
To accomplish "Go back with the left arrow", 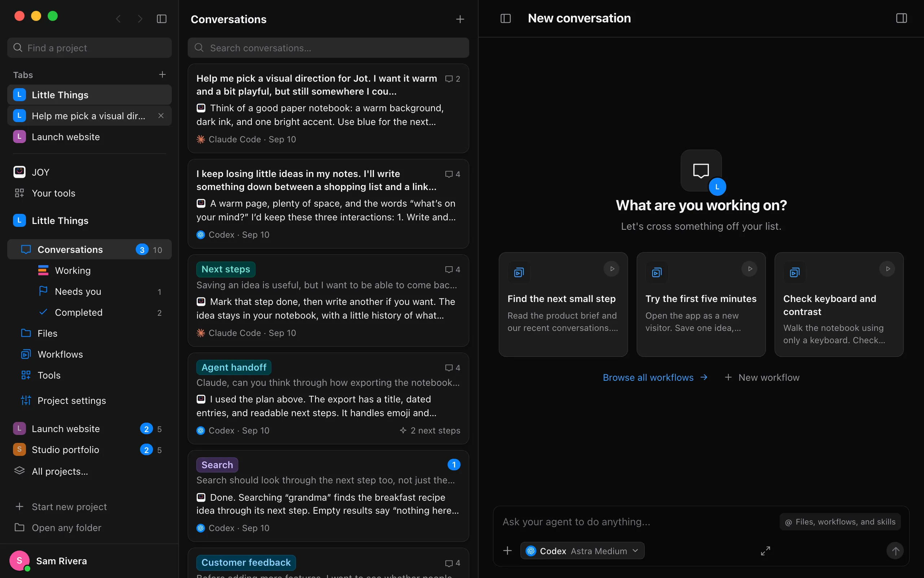I will (x=118, y=19).
